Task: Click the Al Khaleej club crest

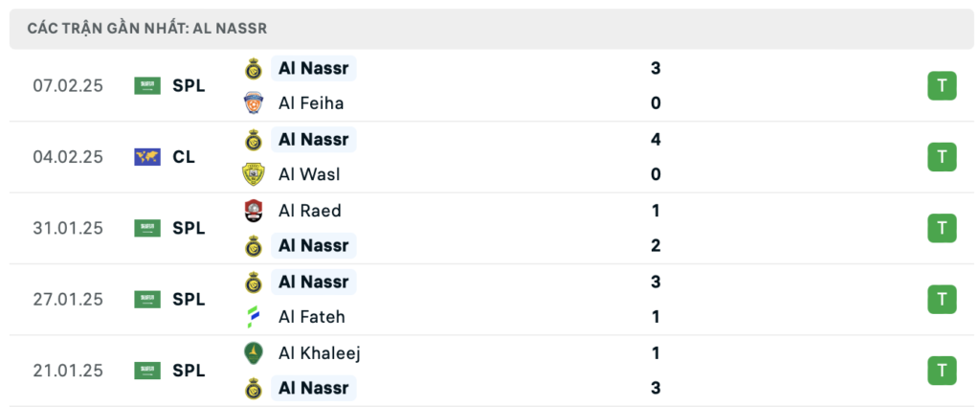Action: (253, 352)
